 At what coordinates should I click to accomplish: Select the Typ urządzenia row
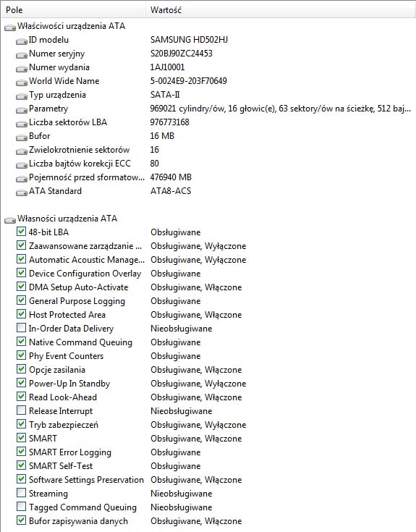208,95
